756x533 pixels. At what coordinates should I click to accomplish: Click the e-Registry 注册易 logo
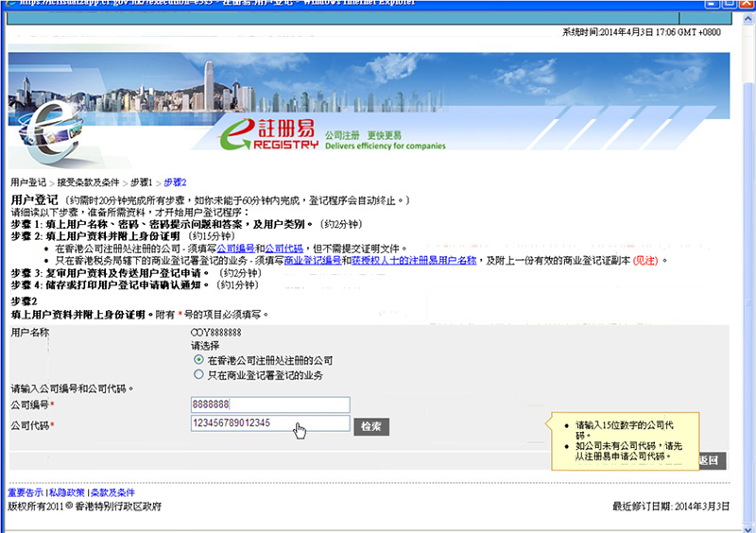point(269,134)
